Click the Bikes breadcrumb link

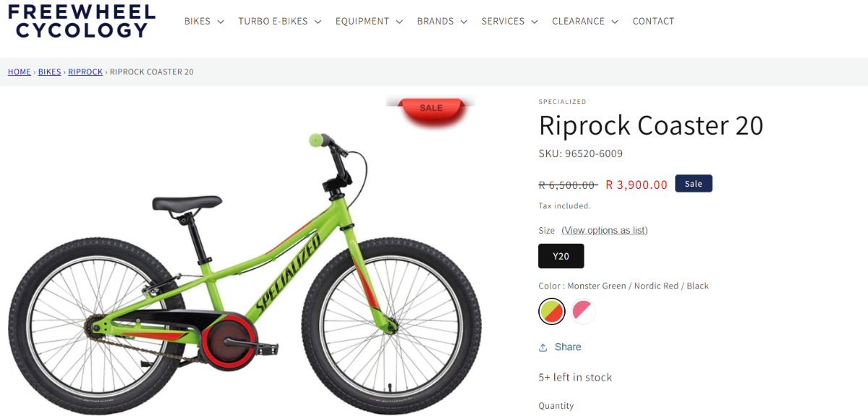(50, 72)
